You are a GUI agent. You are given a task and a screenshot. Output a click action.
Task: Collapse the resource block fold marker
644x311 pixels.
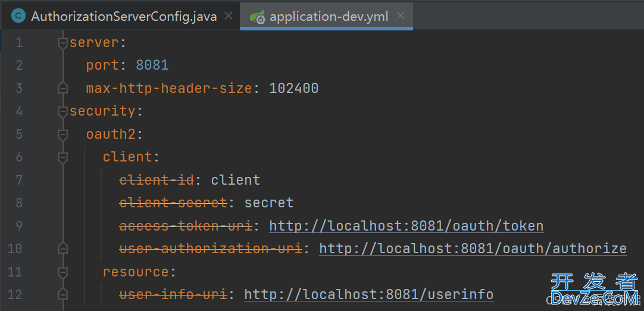[62, 272]
